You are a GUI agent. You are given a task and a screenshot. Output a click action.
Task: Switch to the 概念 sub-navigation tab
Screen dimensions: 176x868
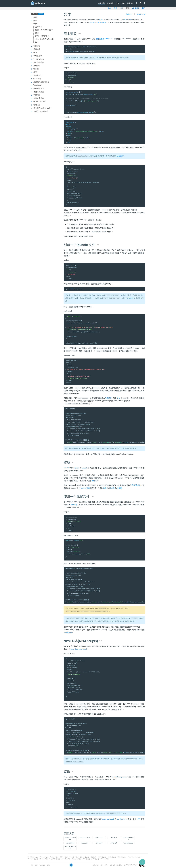(109, 8)
